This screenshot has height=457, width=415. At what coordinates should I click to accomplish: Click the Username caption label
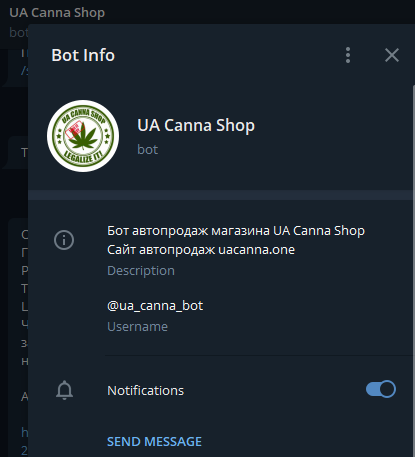137,327
